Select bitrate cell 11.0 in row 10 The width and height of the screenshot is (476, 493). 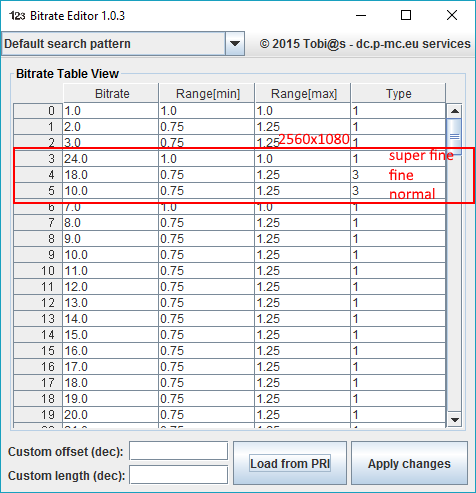[x=111, y=271]
